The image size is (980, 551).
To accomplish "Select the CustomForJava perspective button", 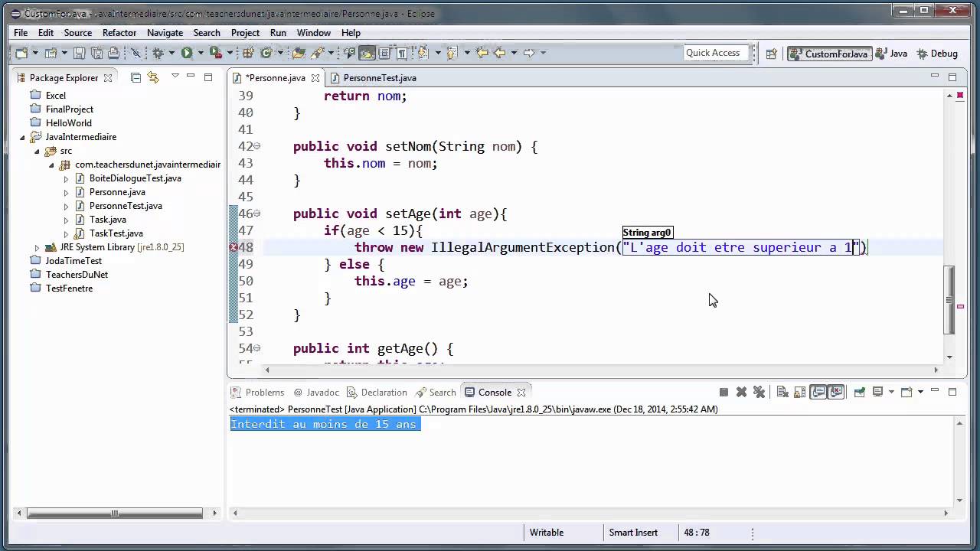I will pyautogui.click(x=830, y=54).
